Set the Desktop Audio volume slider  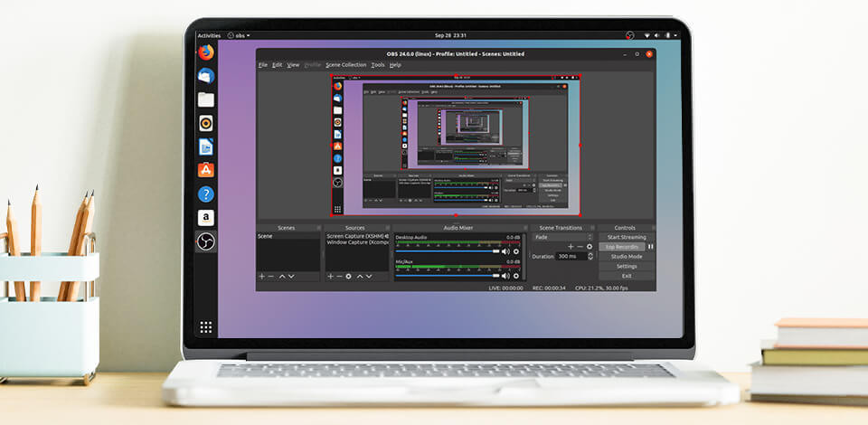(448, 251)
